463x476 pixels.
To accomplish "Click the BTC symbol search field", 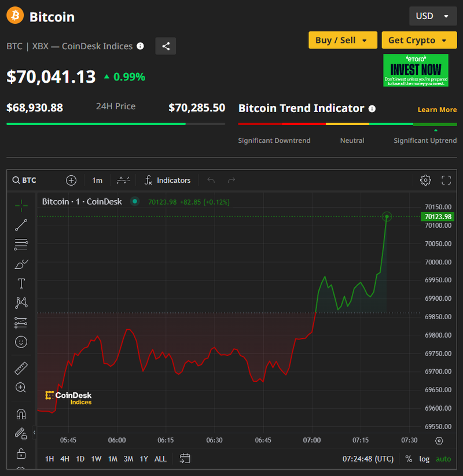I will (x=35, y=180).
